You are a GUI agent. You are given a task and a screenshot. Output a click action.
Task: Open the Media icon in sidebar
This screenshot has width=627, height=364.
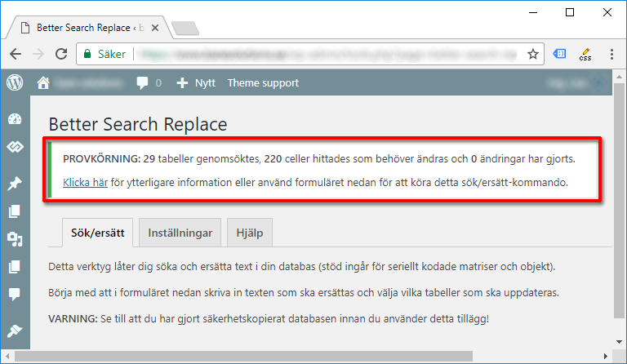(14, 239)
